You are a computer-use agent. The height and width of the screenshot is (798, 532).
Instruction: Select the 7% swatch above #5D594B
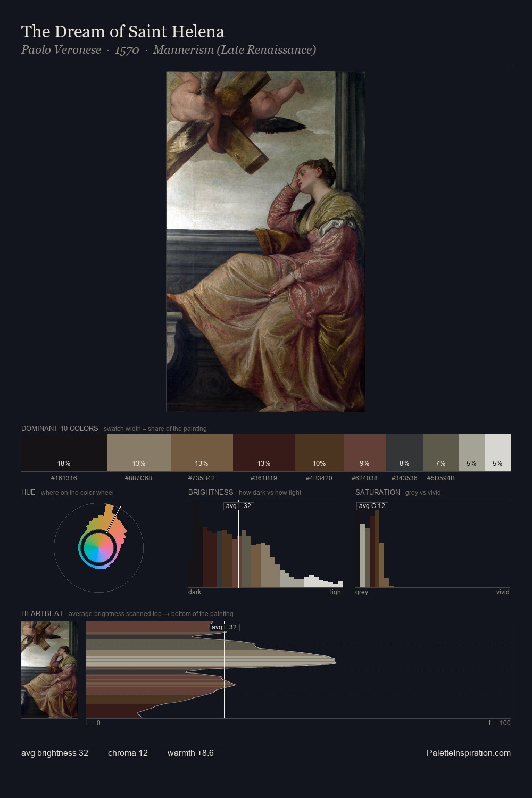point(440,453)
